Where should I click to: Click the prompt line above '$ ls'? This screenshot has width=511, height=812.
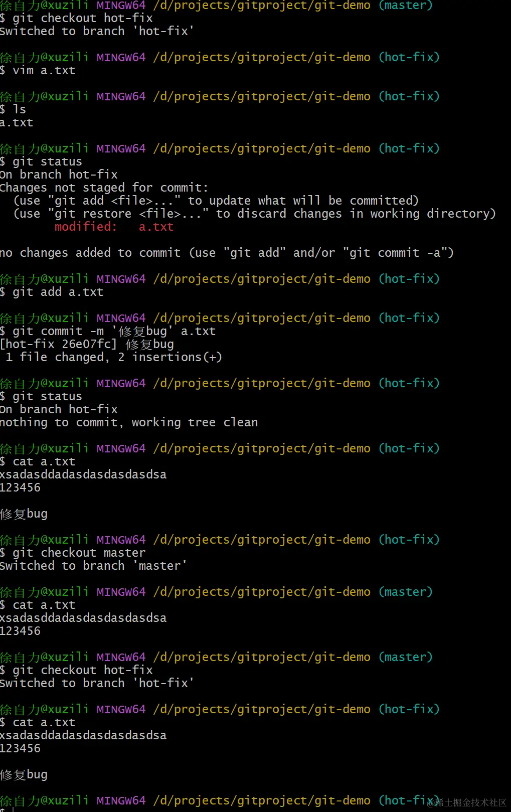[x=220, y=96]
